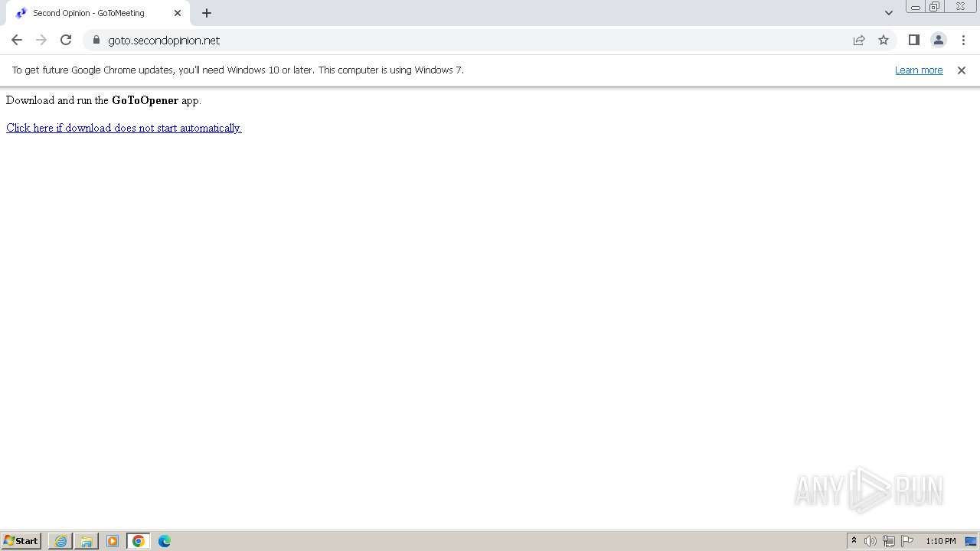The width and height of the screenshot is (980, 551).
Task: Open Microsoft Edge from the taskbar
Action: 165,541
